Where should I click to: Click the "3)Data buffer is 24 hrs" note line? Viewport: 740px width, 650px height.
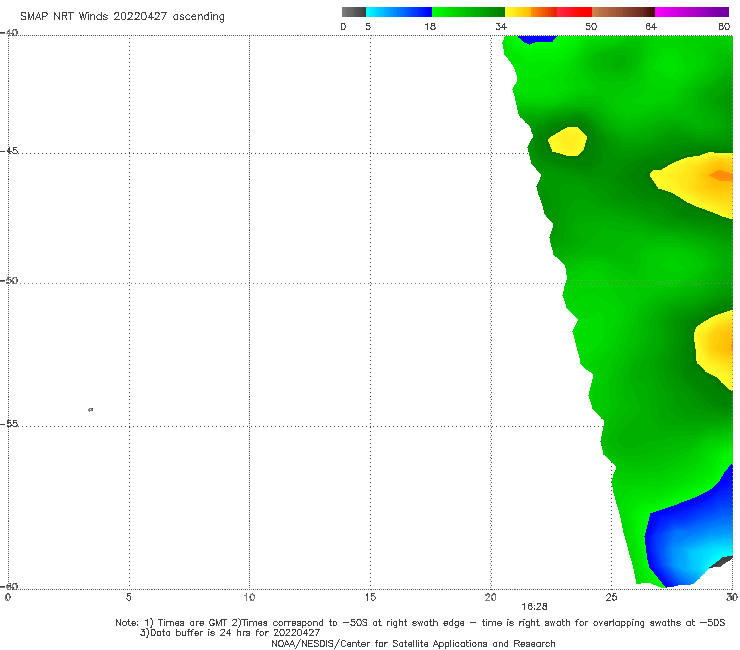230,633
